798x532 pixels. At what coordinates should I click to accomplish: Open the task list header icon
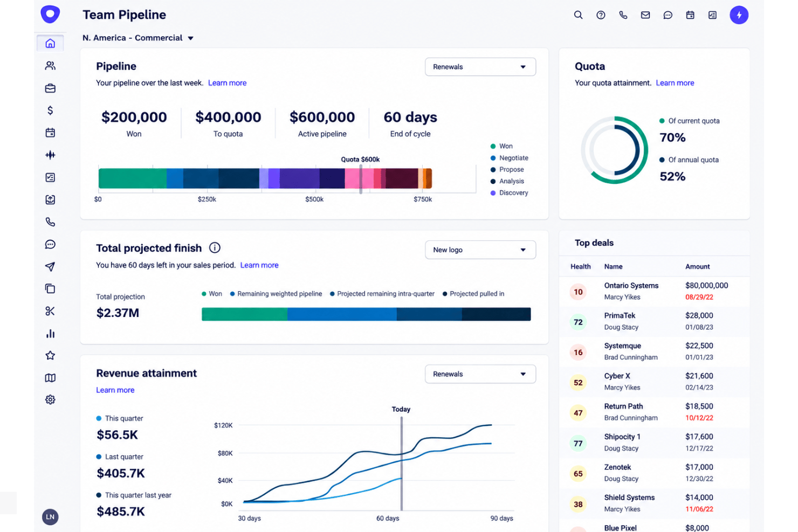(712, 15)
